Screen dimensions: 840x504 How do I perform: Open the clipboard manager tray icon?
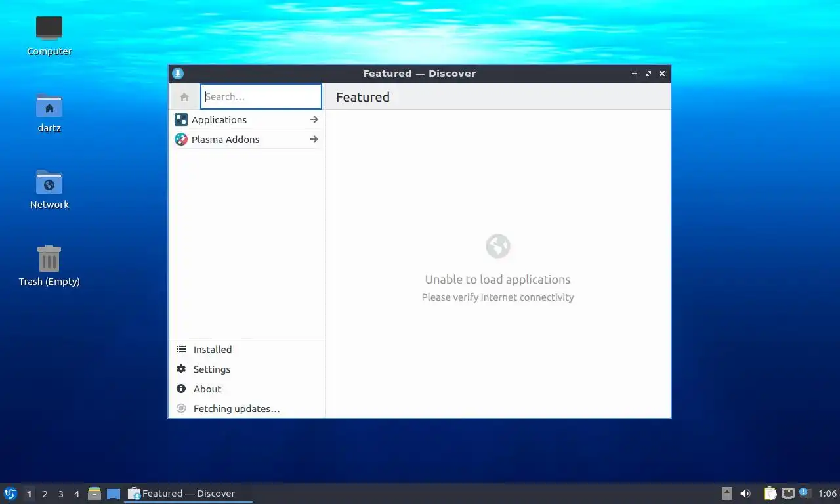[x=770, y=493]
